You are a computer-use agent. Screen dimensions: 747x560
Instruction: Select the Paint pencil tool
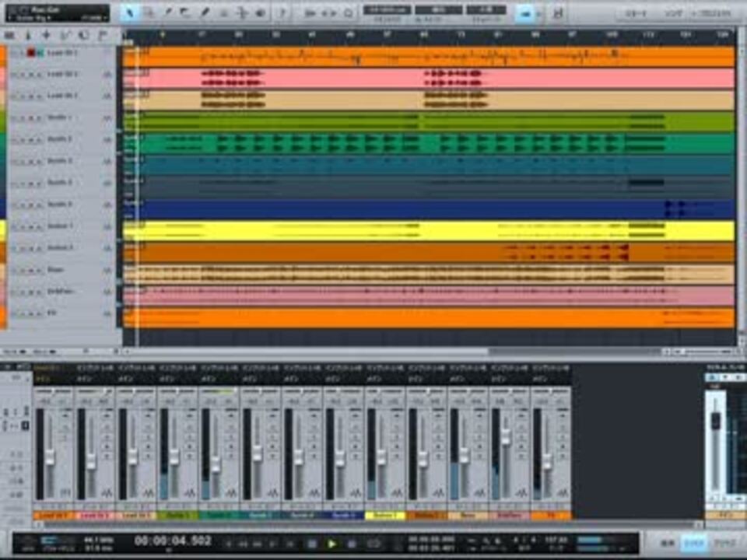click(x=205, y=13)
